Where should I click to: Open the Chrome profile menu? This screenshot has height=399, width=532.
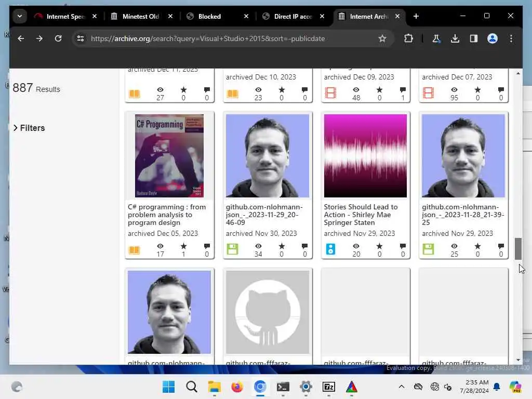tap(493, 38)
